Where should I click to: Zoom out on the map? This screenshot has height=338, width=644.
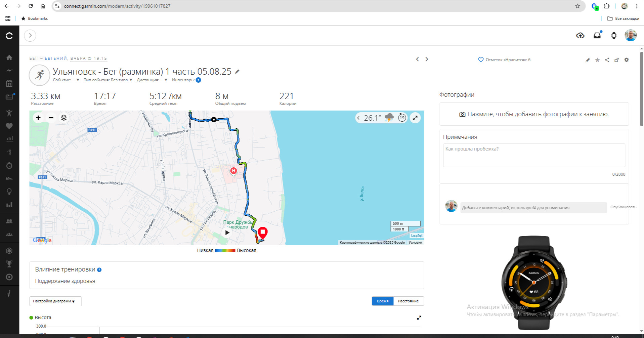[x=51, y=118]
